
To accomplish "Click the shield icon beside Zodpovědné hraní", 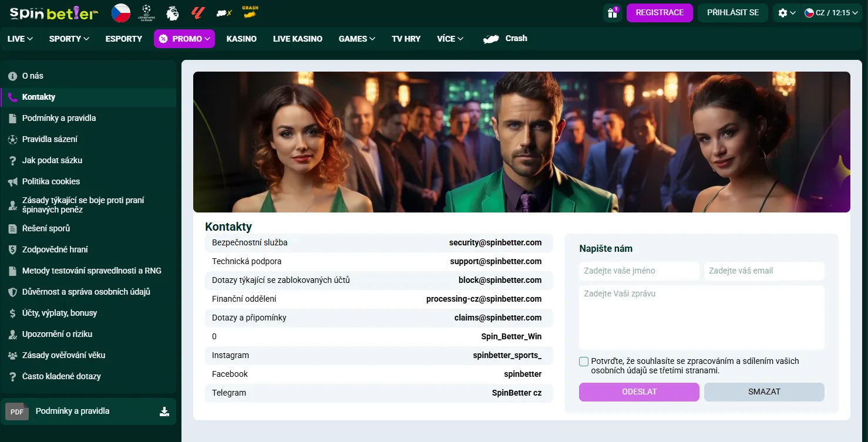I will 12,249.
